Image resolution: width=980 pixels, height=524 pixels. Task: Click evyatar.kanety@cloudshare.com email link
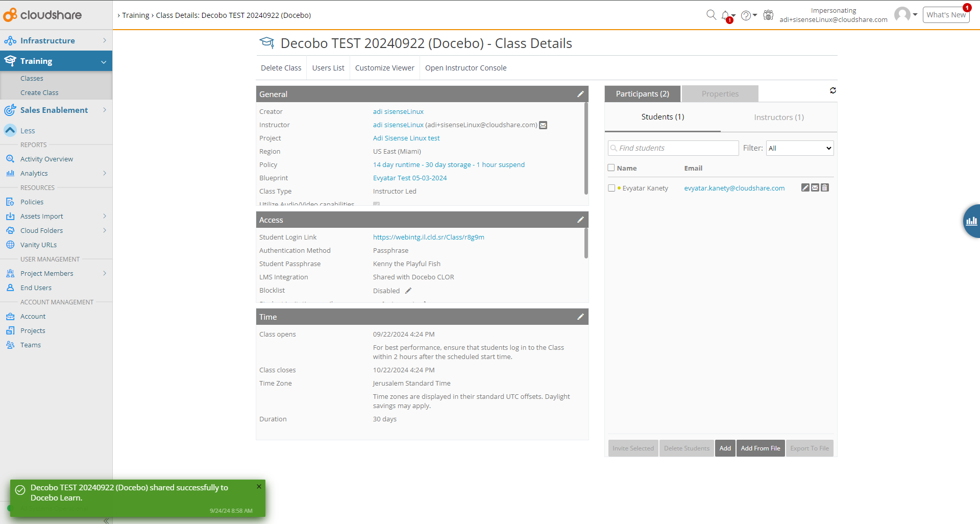[x=734, y=188]
